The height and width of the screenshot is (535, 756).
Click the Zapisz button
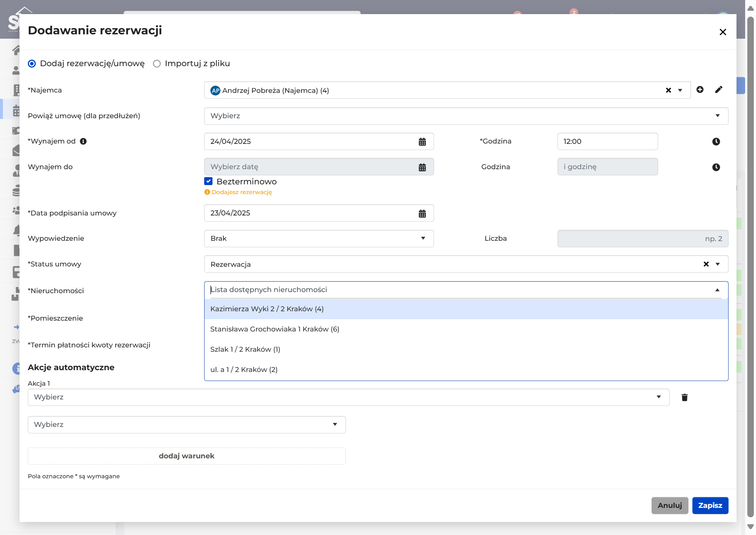pos(710,505)
